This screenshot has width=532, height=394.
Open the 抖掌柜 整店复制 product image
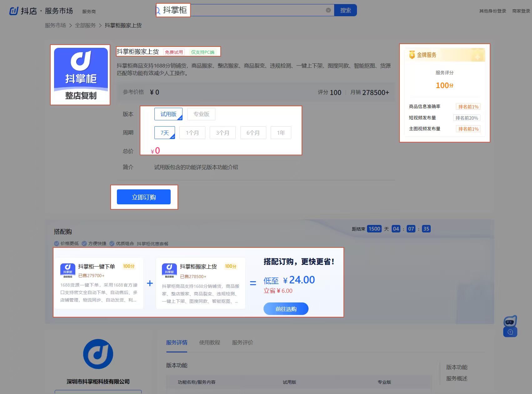(81, 75)
